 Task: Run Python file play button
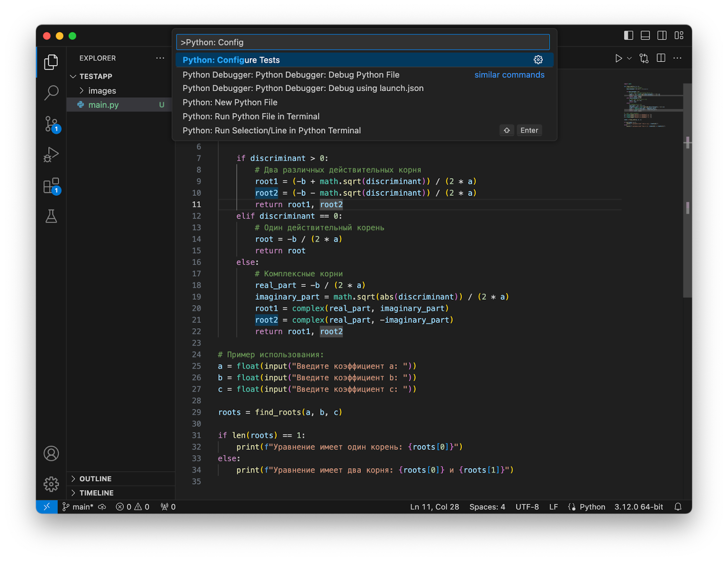pos(618,58)
